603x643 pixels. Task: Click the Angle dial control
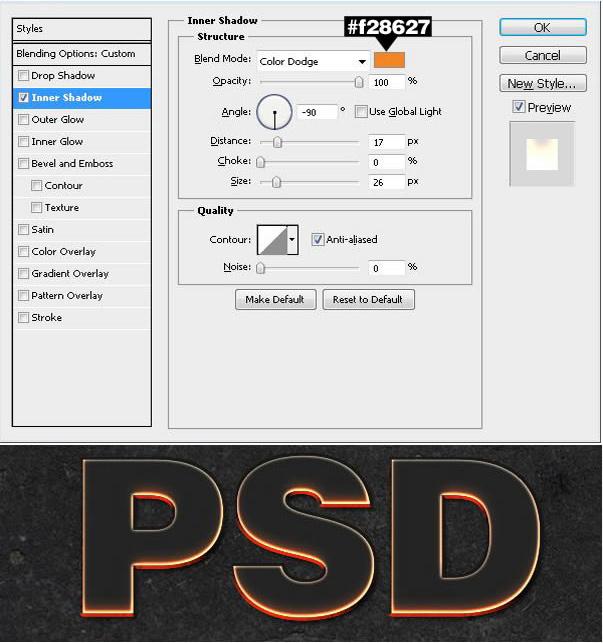pyautogui.click(x=274, y=112)
